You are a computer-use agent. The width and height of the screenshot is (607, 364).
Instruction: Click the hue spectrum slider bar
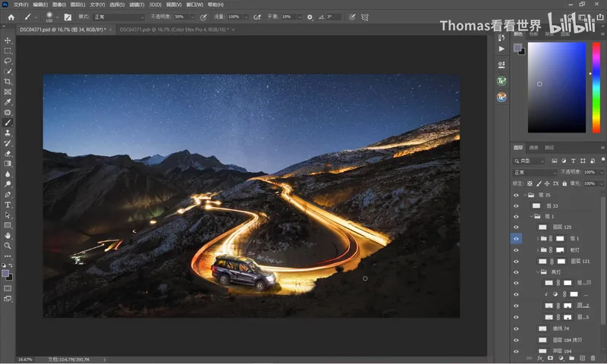pos(596,87)
